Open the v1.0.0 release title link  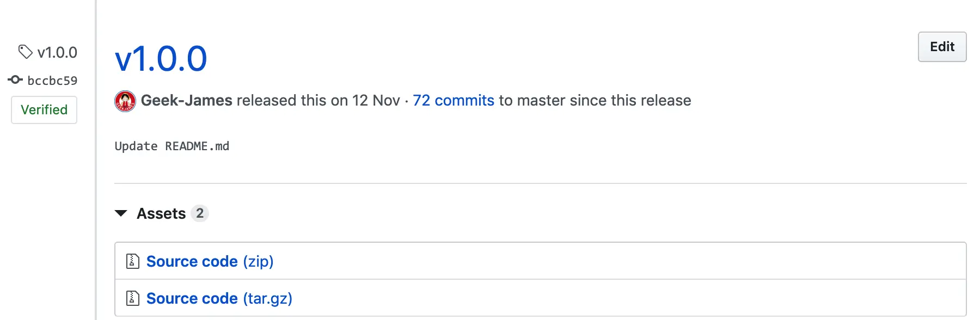[161, 59]
